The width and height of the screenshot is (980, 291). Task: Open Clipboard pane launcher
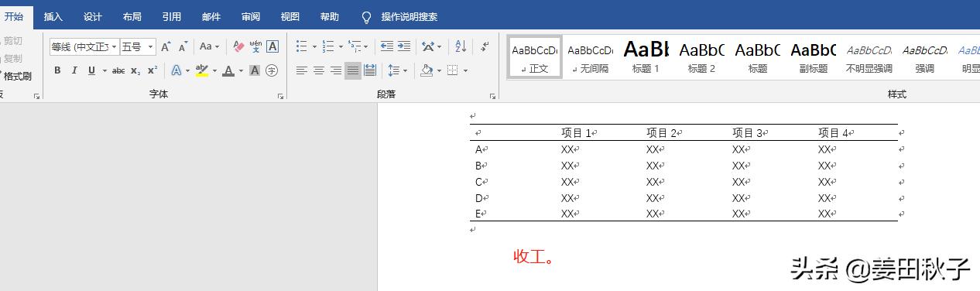click(x=36, y=96)
